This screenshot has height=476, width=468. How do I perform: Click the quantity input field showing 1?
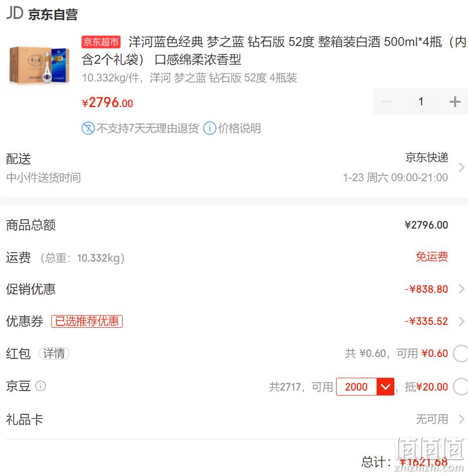421,102
